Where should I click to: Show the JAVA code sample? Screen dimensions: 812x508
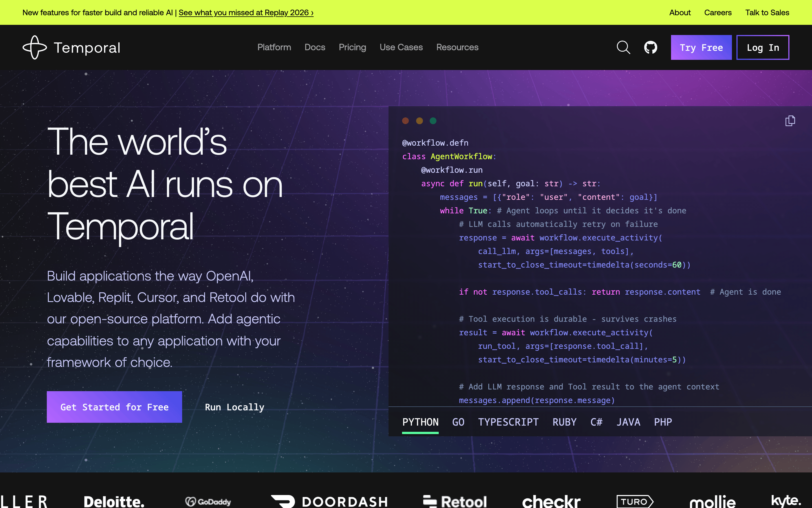click(628, 422)
